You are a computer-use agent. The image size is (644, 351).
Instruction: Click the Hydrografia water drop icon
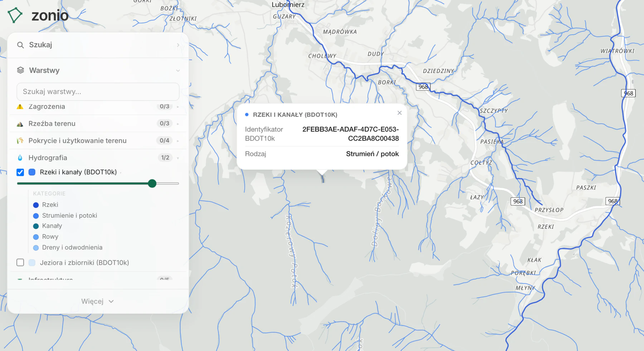[20, 158]
